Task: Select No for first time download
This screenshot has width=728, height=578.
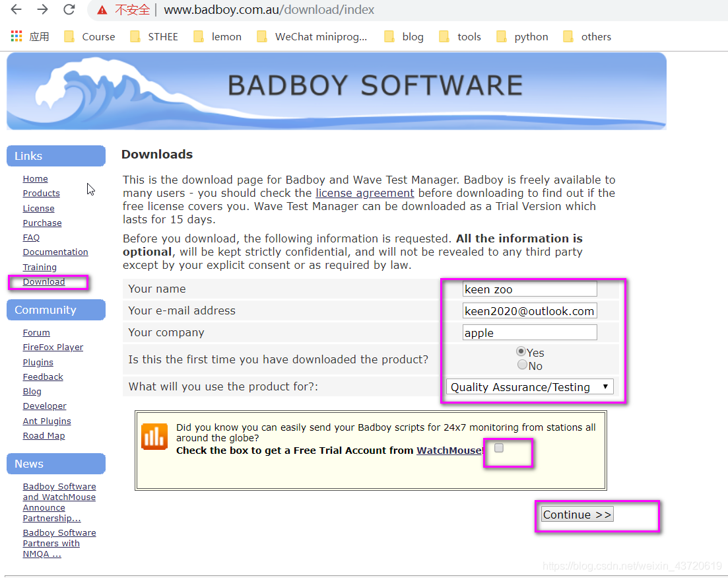Action: pos(522,365)
